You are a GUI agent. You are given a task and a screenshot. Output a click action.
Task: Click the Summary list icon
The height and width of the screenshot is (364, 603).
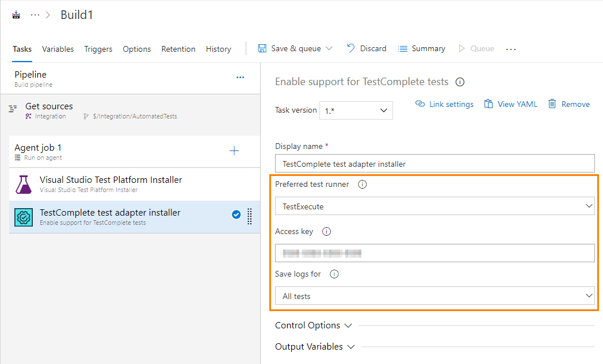(x=403, y=49)
